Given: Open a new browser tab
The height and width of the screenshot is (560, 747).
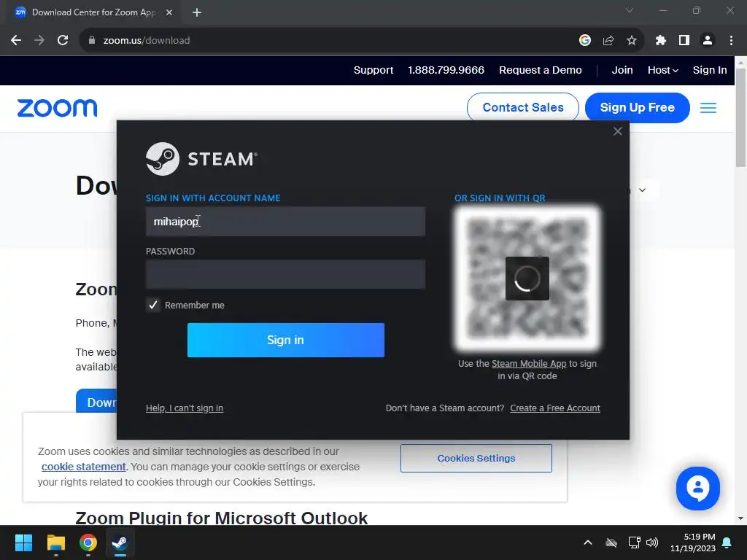Looking at the screenshot, I should tap(197, 12).
